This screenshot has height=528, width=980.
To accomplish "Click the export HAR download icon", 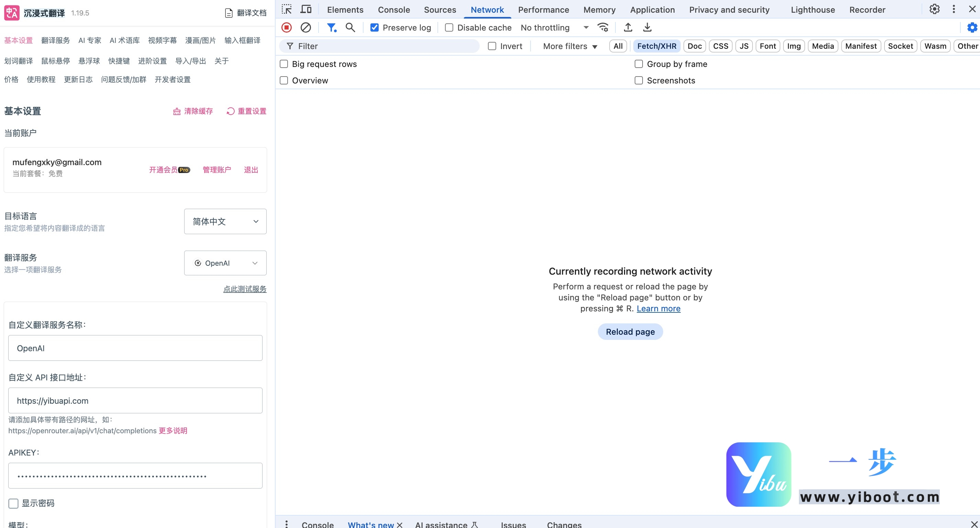I will [x=647, y=27].
